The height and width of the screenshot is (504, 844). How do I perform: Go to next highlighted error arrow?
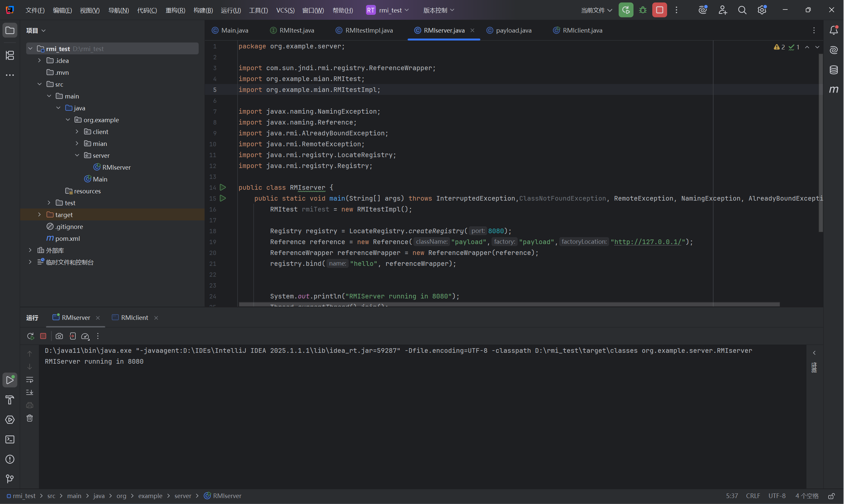tap(817, 47)
